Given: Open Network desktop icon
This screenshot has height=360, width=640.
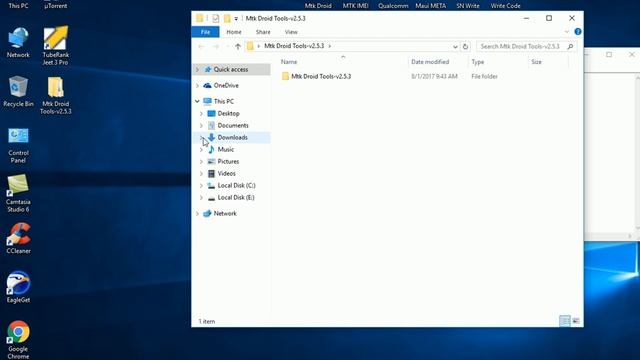Looking at the screenshot, I should pyautogui.click(x=18, y=43).
